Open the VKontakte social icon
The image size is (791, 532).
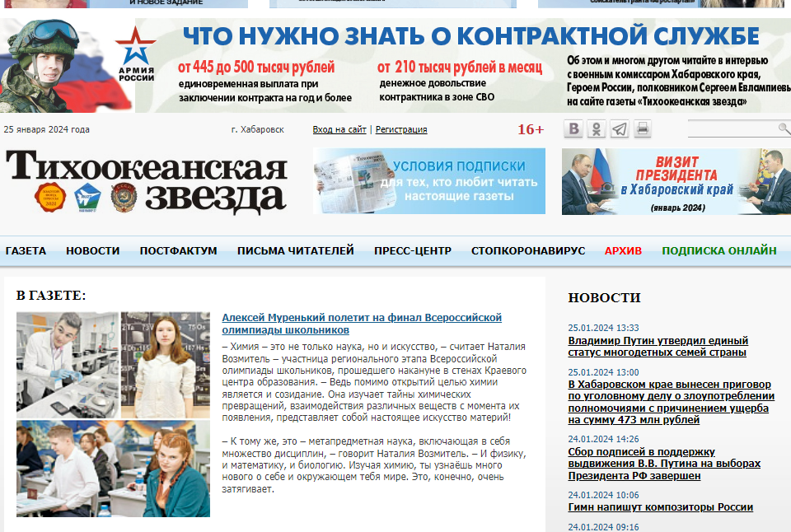573,129
